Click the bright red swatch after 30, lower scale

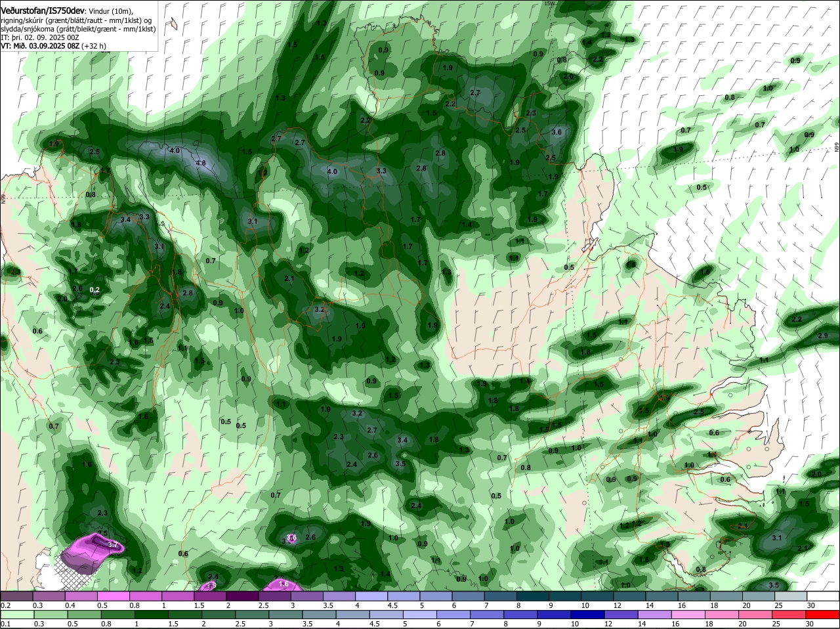[823, 615]
